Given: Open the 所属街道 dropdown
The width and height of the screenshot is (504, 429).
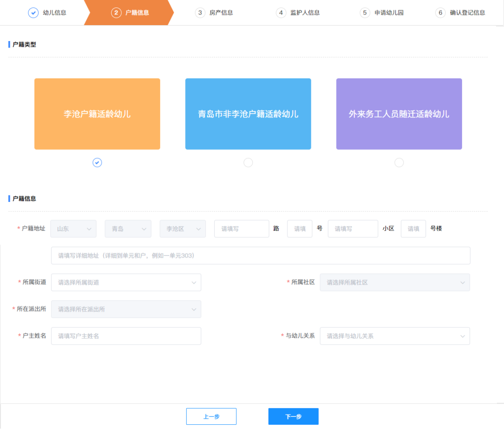Looking at the screenshot, I should [126, 283].
